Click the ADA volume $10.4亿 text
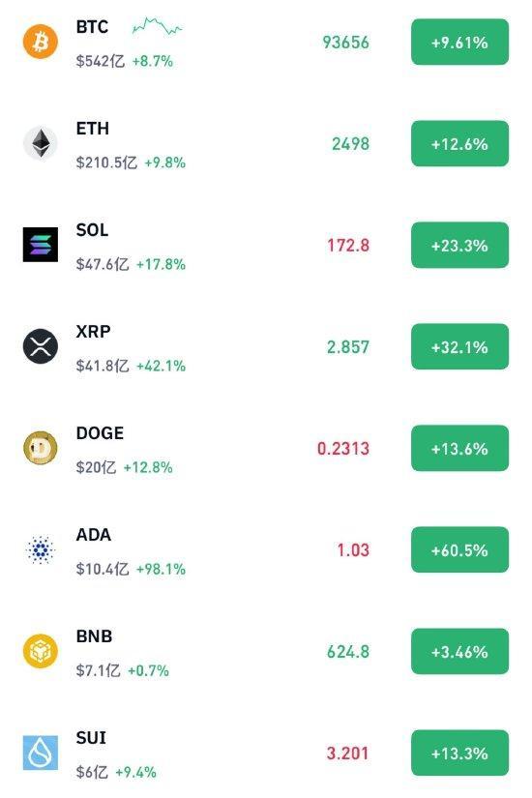This screenshot has height=798, width=532. pos(103,569)
